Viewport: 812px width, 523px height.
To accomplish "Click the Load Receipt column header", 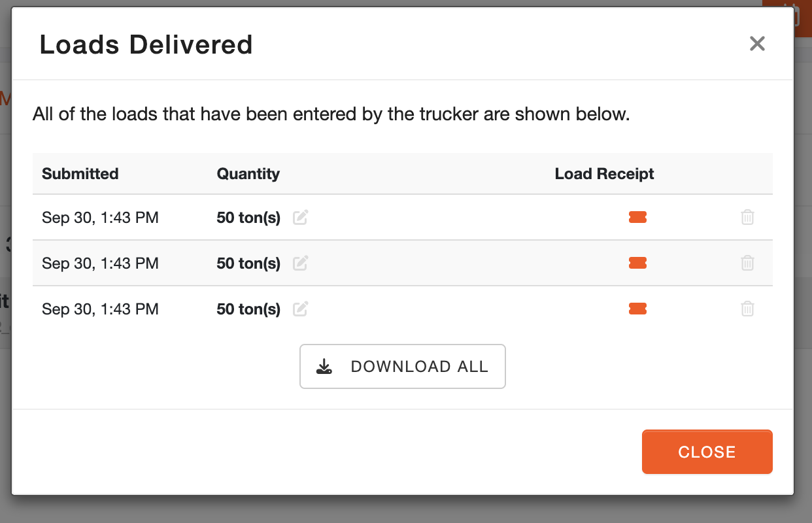I will [x=605, y=174].
